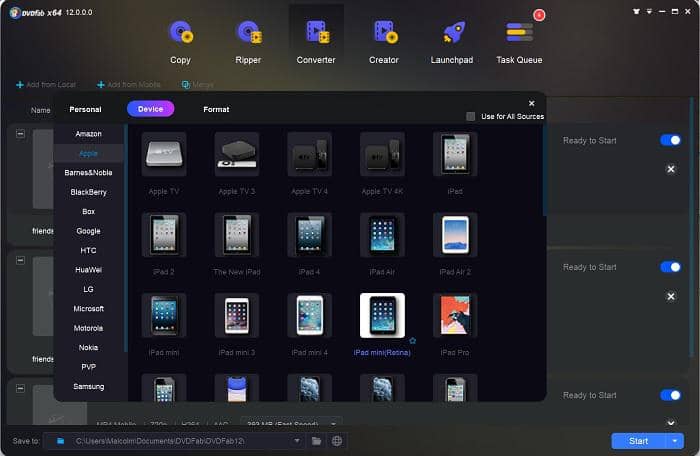The image size is (700, 456).
Task: Click the globe icon beside save path
Action: coord(337,441)
